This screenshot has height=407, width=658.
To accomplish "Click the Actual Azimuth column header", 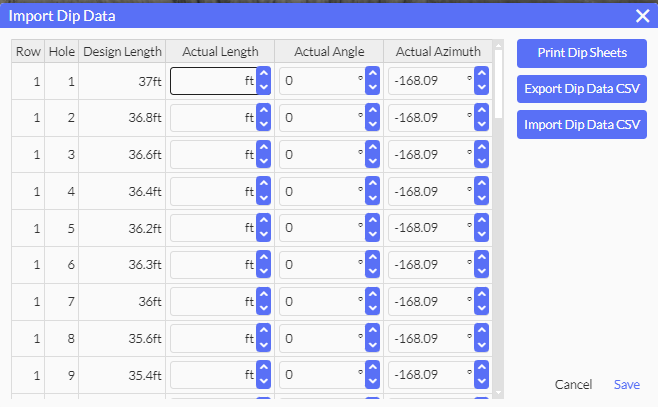I will [x=438, y=52].
